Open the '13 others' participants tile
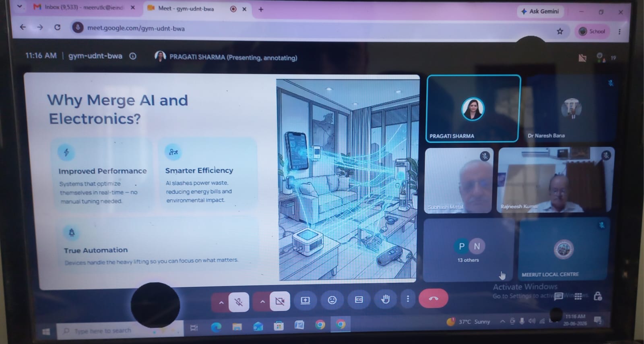This screenshot has width=644, height=344. (x=469, y=250)
